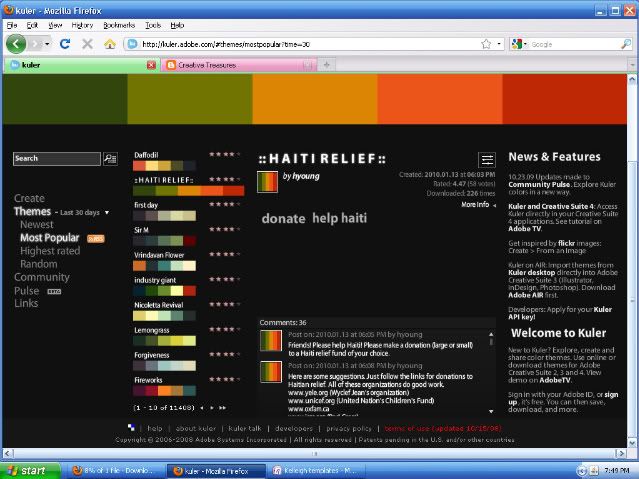Bookmark this page with the star icon
Viewport: 639px width, 479px height.
click(486, 44)
